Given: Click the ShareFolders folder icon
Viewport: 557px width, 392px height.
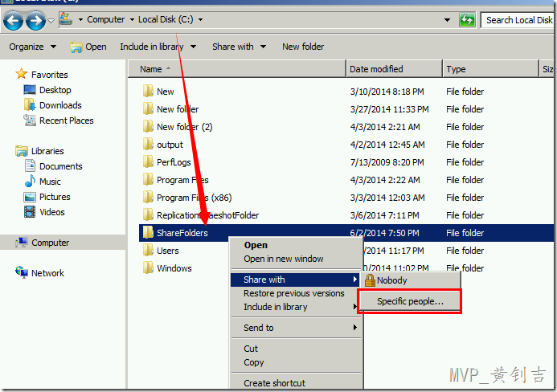Looking at the screenshot, I should pyautogui.click(x=148, y=233).
